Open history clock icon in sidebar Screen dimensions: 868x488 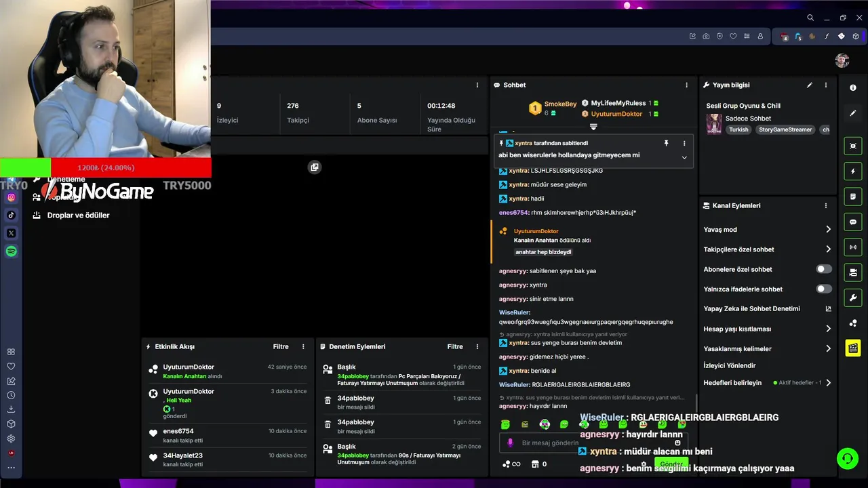[11, 395]
